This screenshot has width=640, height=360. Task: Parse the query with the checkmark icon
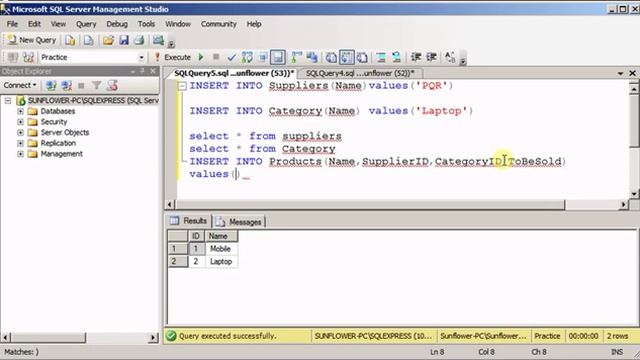231,58
